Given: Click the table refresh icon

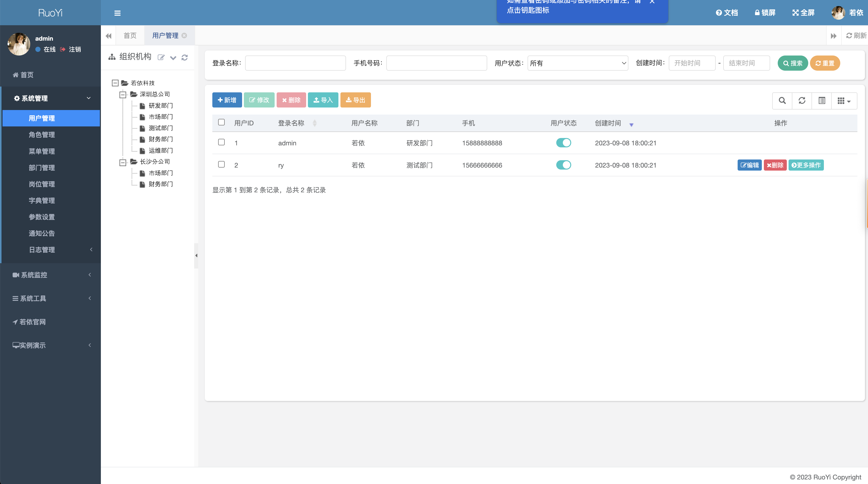Looking at the screenshot, I should [x=802, y=100].
